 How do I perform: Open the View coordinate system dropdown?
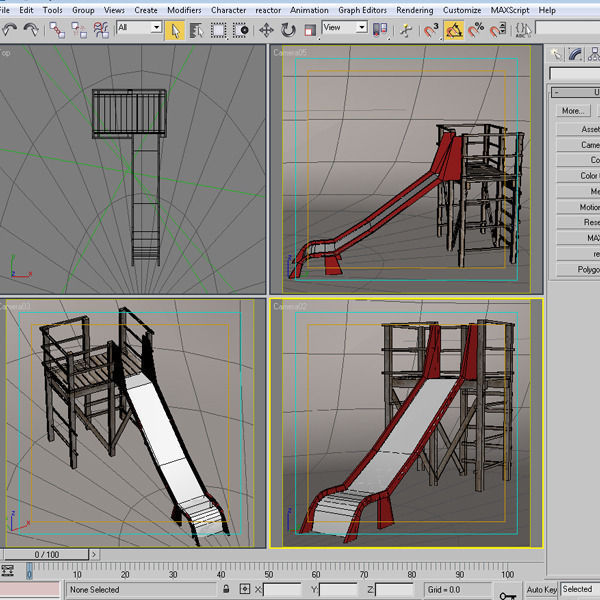345,28
